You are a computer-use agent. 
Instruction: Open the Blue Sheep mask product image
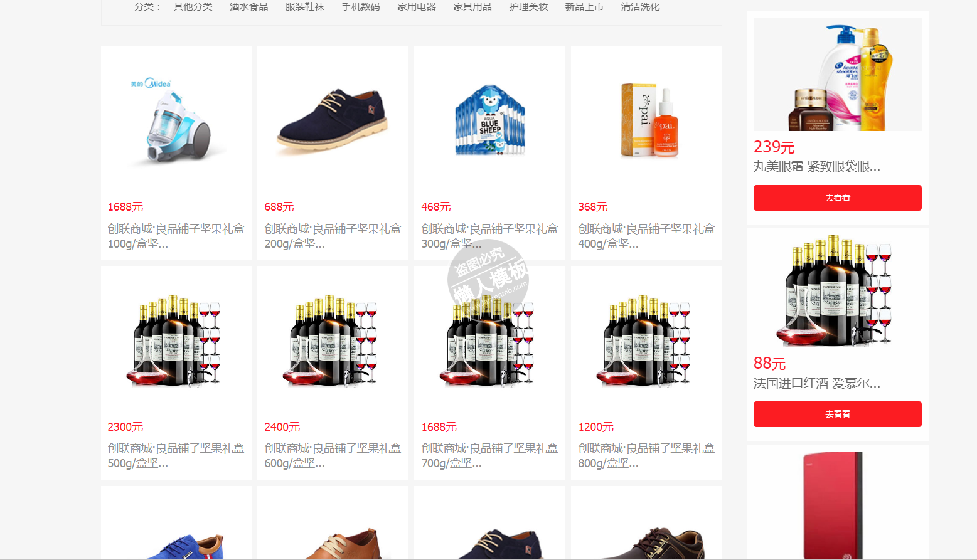click(x=489, y=121)
